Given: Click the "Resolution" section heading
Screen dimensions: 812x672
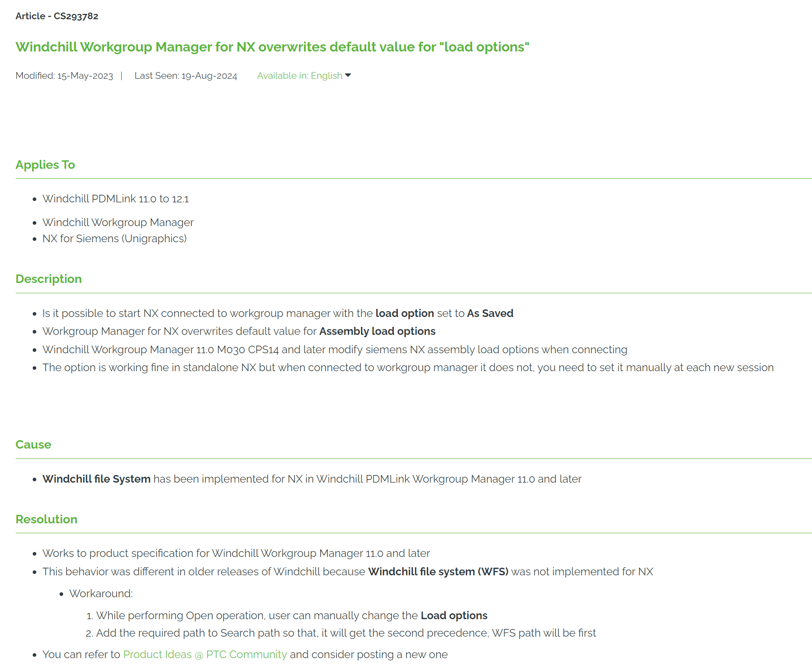Looking at the screenshot, I should pos(47,519).
